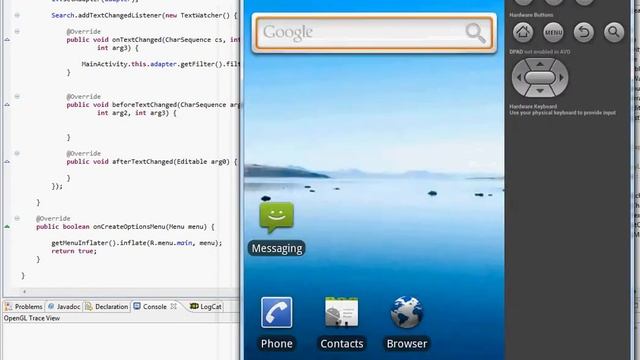Click DPAD down arrow
The width and height of the screenshot is (640, 360).
tap(540, 91)
